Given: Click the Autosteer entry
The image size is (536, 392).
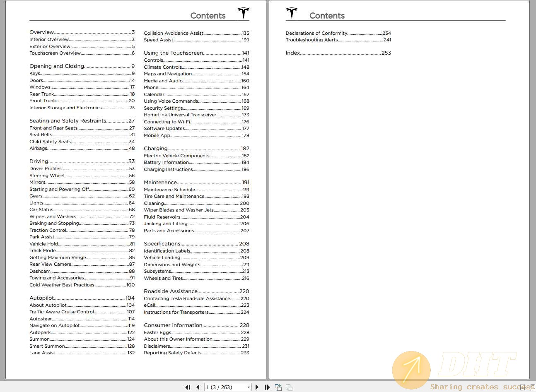Looking at the screenshot, I should (x=82, y=319).
